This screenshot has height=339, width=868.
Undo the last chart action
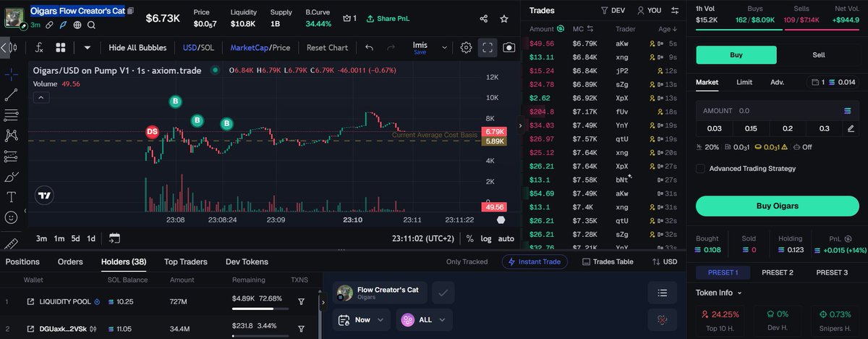pos(370,48)
